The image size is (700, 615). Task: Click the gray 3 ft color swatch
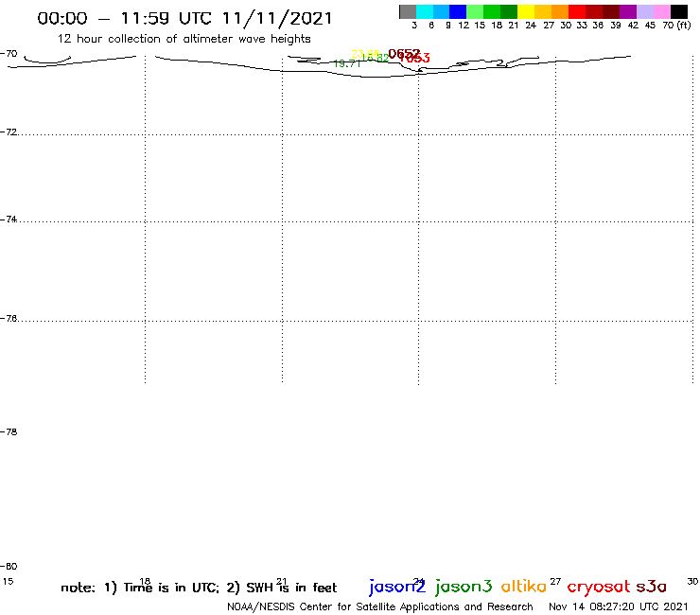408,11
